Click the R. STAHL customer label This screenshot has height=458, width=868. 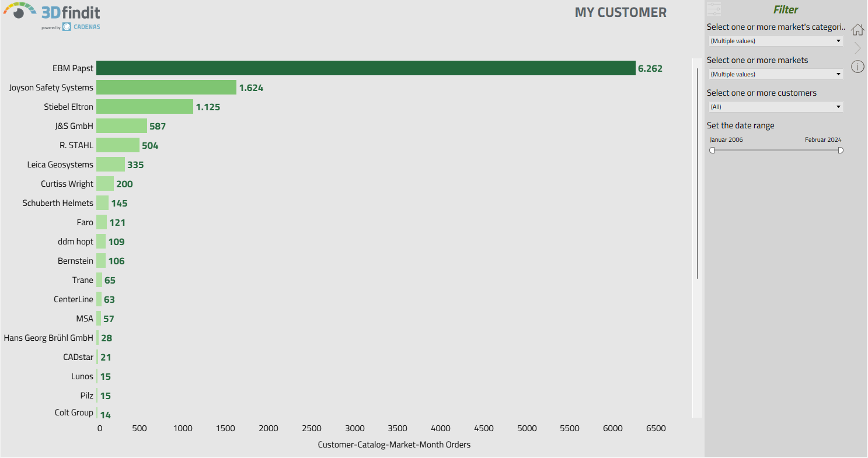pos(76,145)
